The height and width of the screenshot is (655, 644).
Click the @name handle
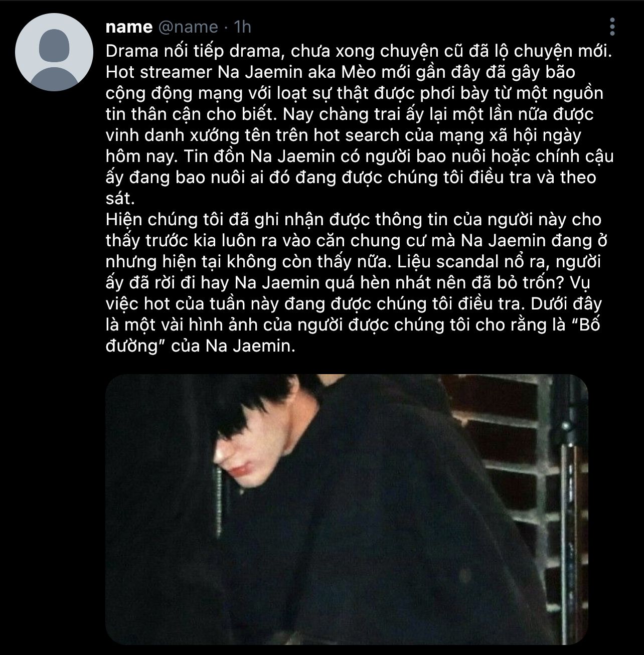click(188, 27)
